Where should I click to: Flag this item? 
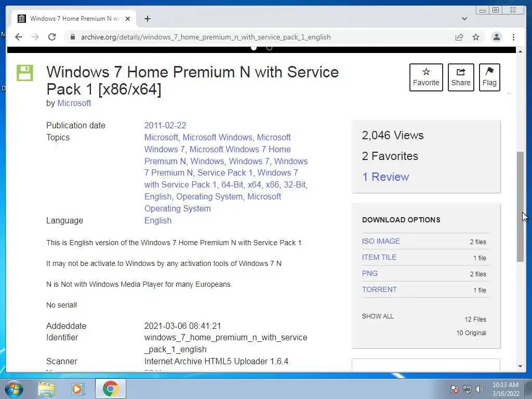(489, 77)
